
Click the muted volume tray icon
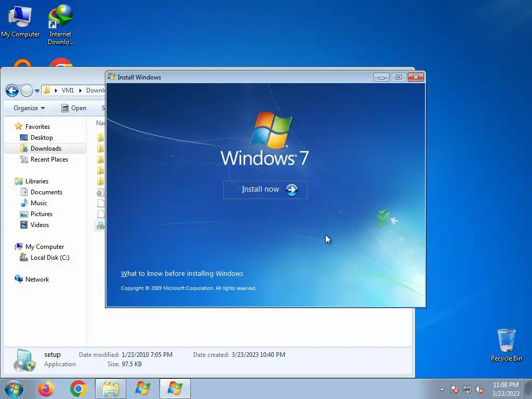480,389
